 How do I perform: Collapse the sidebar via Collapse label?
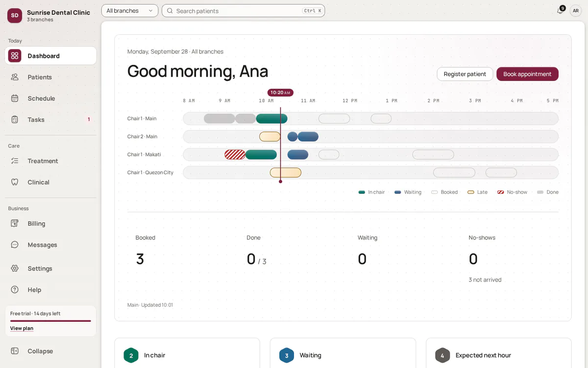click(40, 351)
